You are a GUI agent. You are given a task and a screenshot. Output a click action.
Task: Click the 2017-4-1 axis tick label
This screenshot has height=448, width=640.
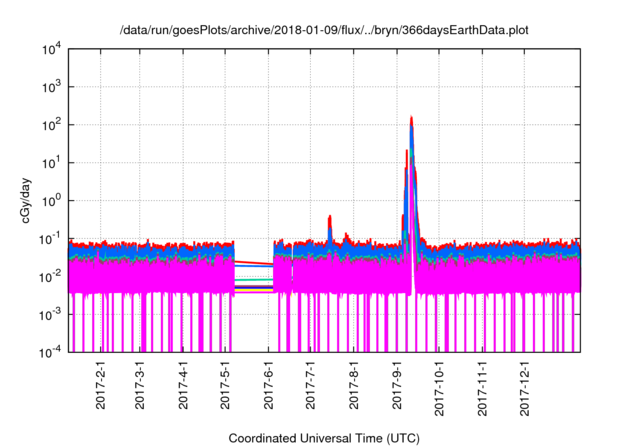click(x=183, y=385)
